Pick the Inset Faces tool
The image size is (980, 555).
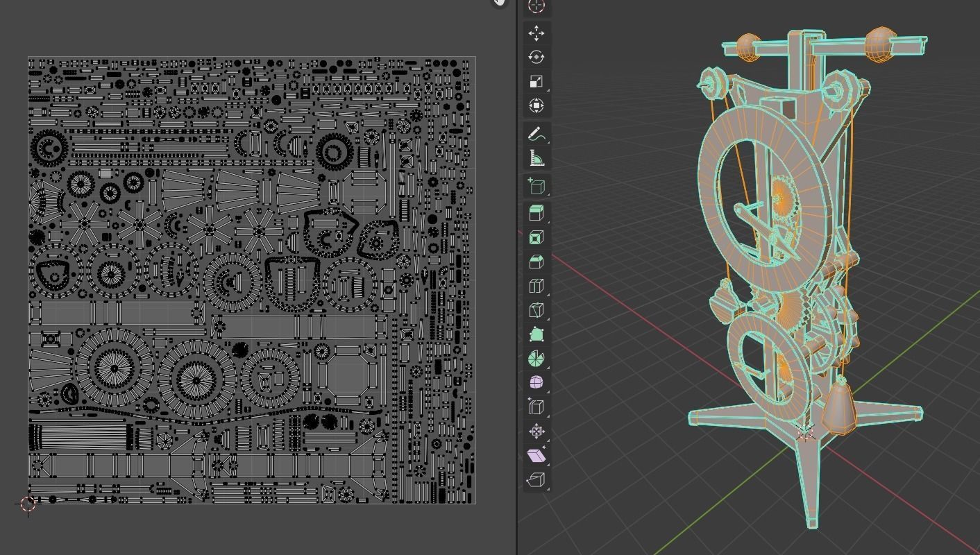(536, 238)
